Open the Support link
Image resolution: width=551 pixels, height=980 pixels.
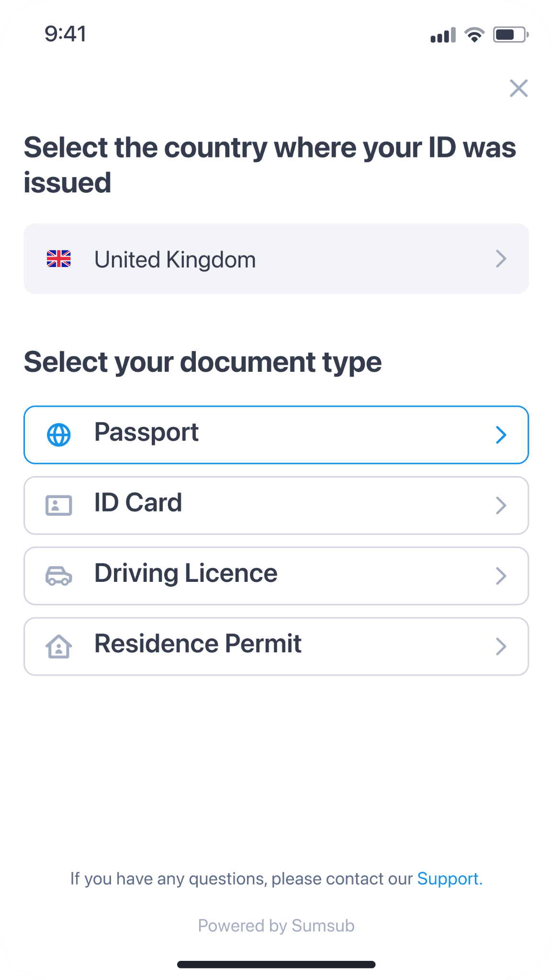pyautogui.click(x=448, y=879)
